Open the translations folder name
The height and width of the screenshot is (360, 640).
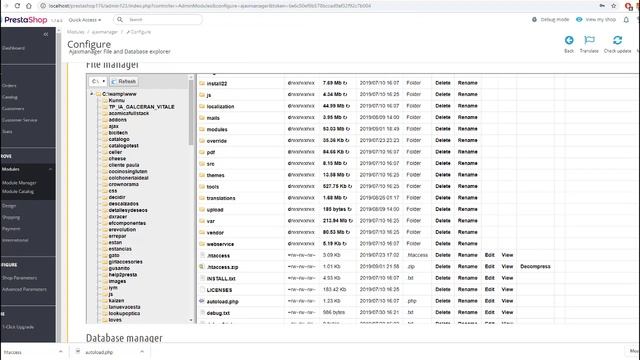(221, 198)
